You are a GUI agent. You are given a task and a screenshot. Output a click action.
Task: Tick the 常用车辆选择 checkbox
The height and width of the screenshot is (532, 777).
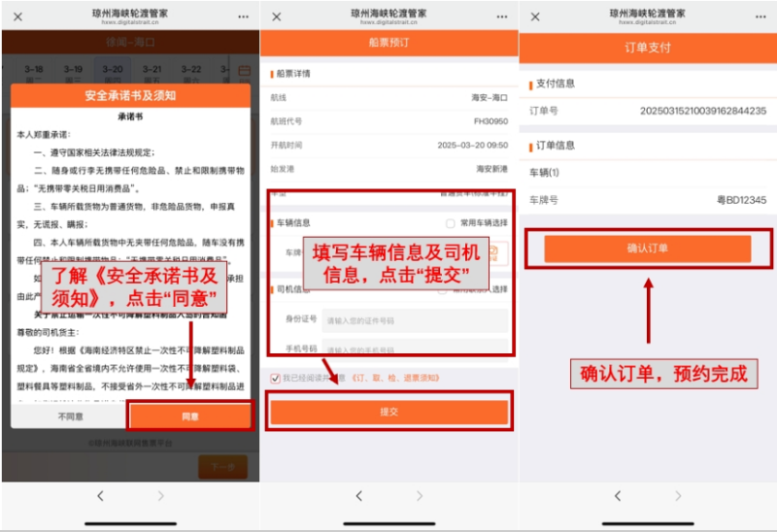click(x=451, y=222)
